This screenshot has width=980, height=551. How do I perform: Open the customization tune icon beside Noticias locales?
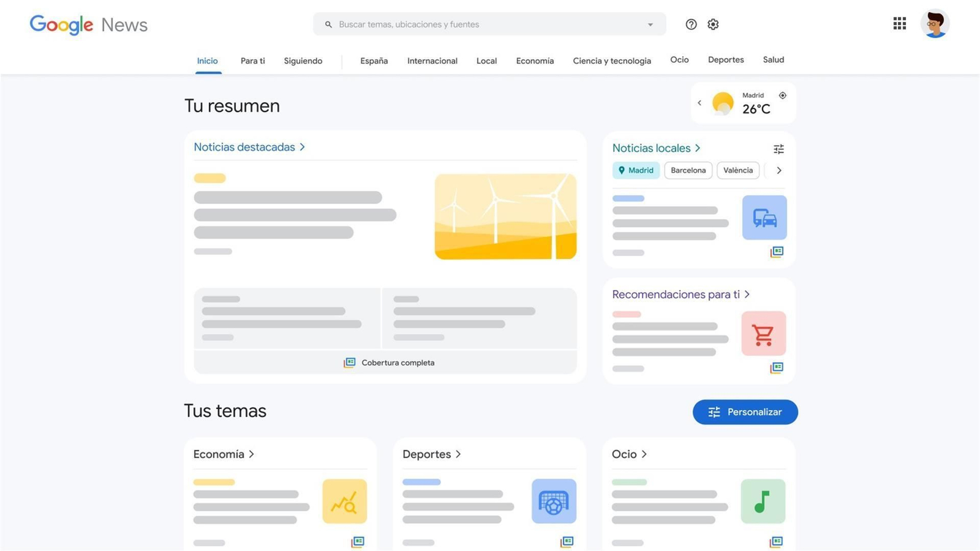778,149
